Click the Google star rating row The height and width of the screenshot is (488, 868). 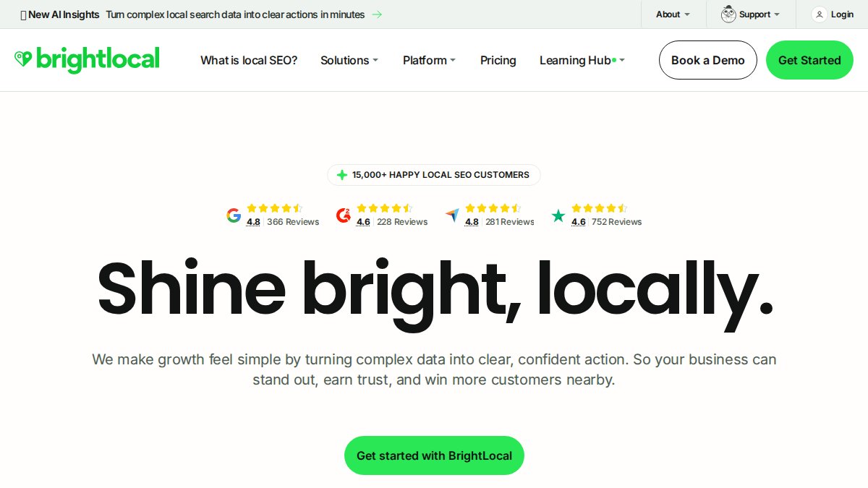[x=275, y=208]
